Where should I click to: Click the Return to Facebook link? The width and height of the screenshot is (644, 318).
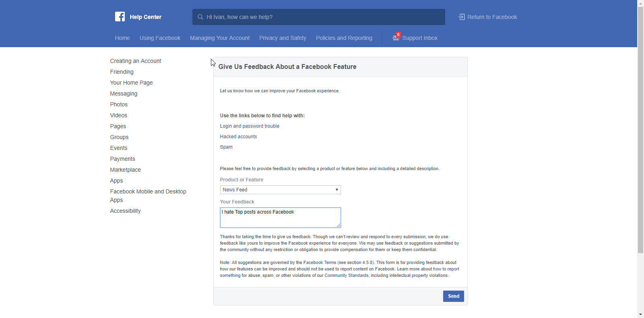(492, 17)
